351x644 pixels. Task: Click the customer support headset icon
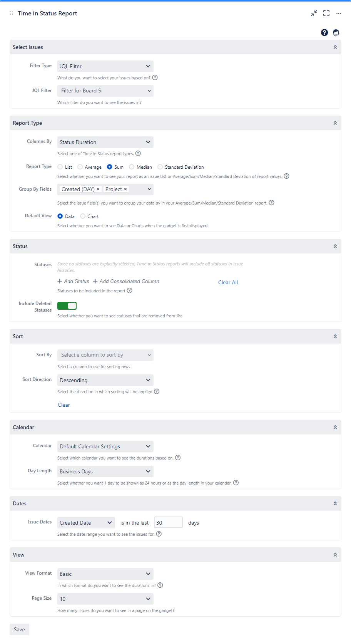(336, 33)
